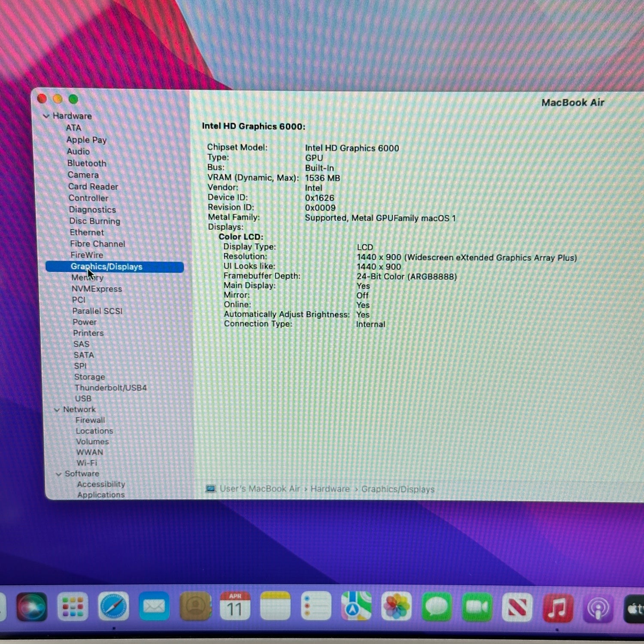This screenshot has width=644, height=644.
Task: Collapse the Software section chevron
Action: coord(59,474)
